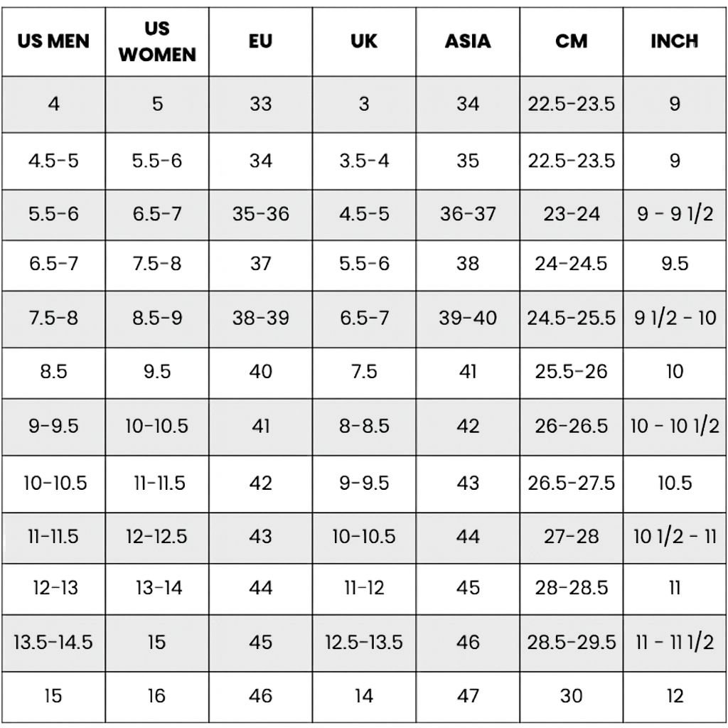The image size is (728, 728).
Task: Select the CM column header
Action: point(571,41)
